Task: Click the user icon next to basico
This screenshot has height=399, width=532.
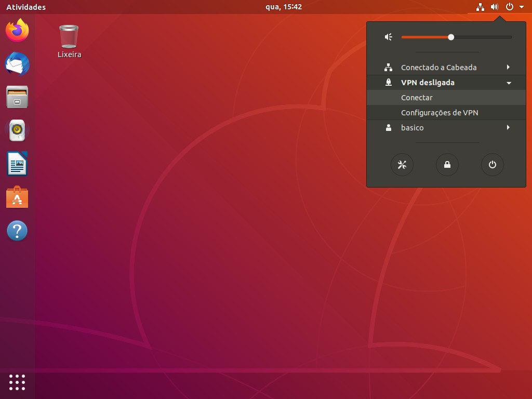Action: (389, 128)
